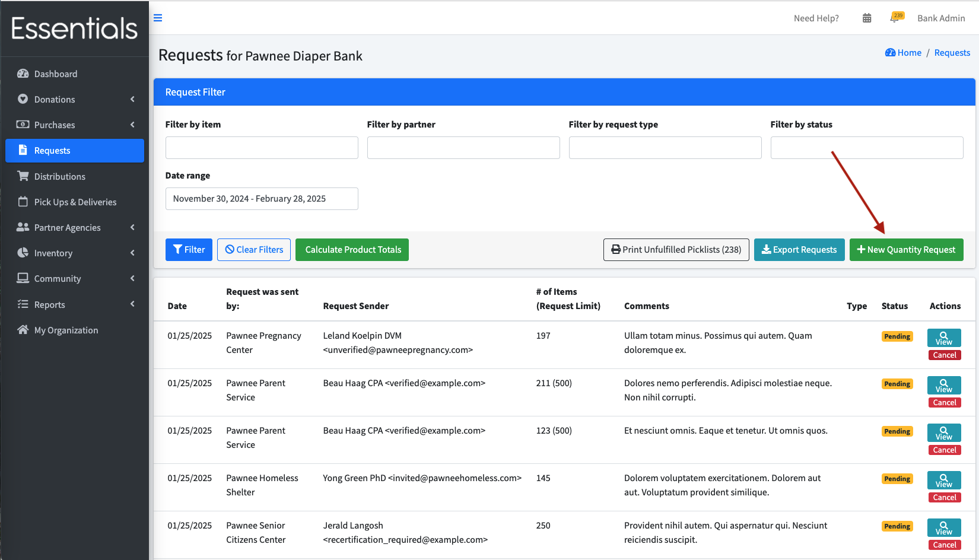
Task: View the Pawnee Senior Citizens Center request
Action: tap(944, 528)
